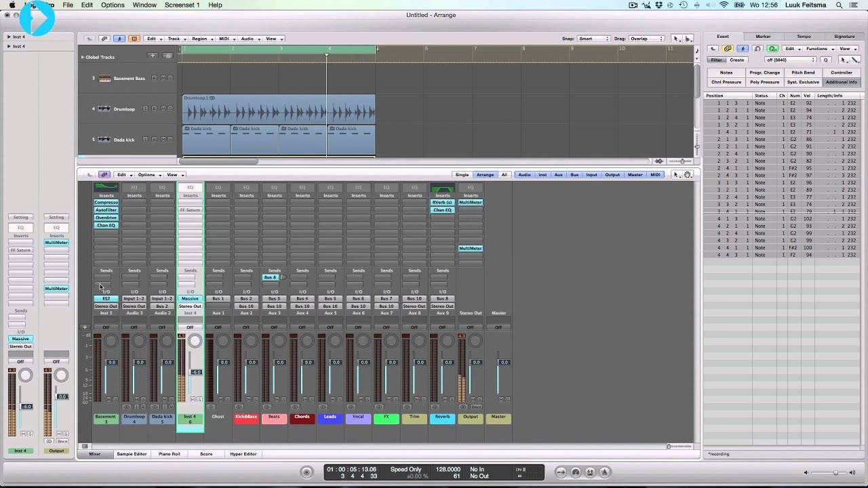Screen dimensions: 868x488
Task: Expand the Global Tracks disclosure triangle
Action: point(83,57)
